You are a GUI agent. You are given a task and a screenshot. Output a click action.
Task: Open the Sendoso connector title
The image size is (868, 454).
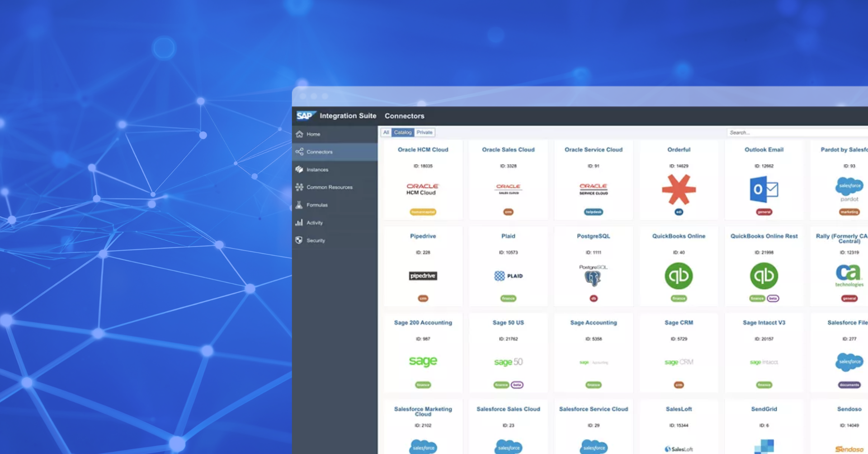click(x=849, y=409)
